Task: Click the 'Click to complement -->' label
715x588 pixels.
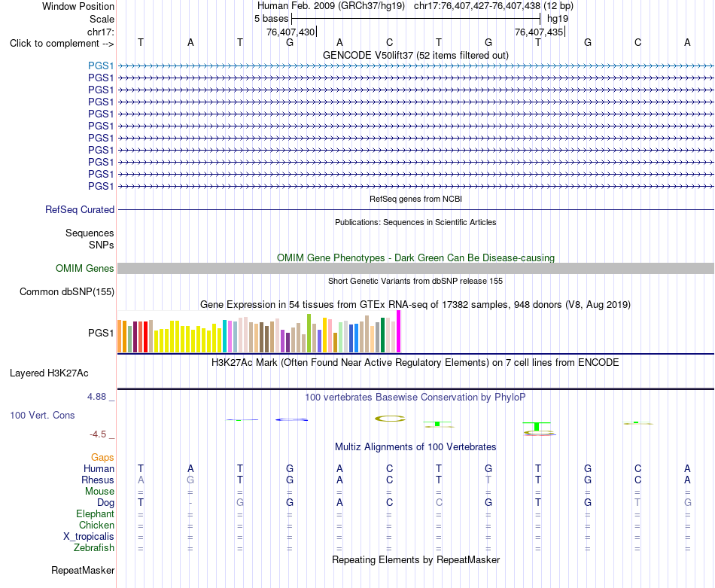Action: click(x=62, y=44)
